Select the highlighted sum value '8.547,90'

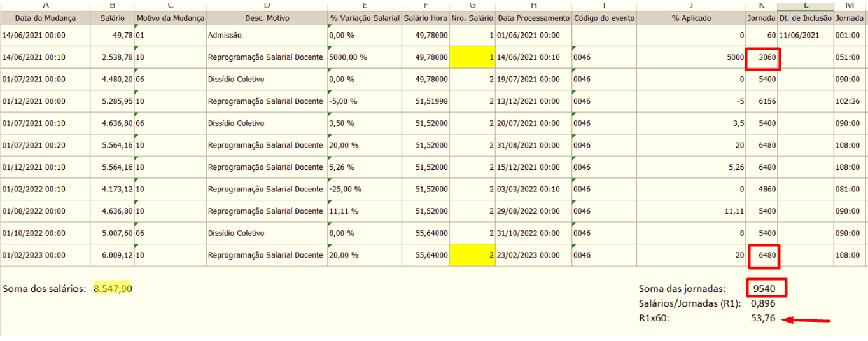pos(113,288)
